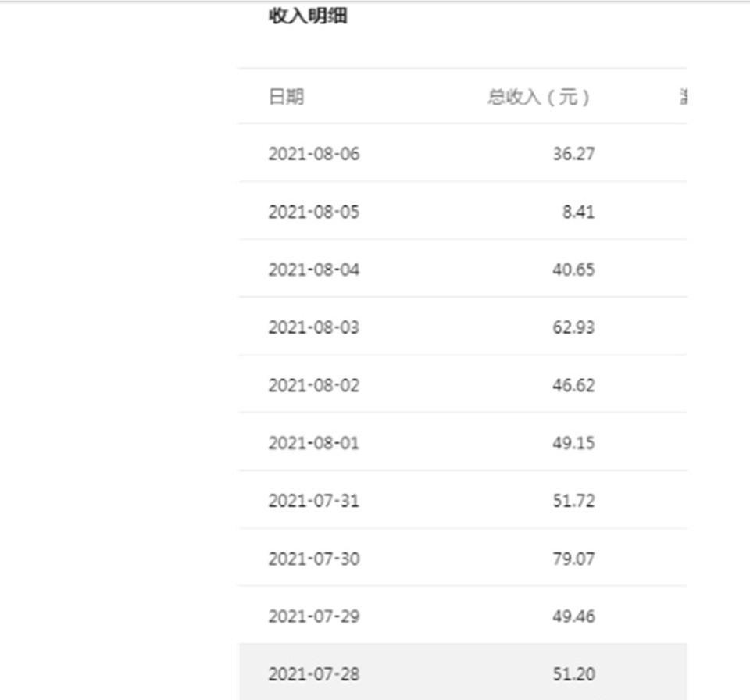This screenshot has width=750, height=700.
Task: Click the 36.27 income value
Action: pyautogui.click(x=573, y=154)
